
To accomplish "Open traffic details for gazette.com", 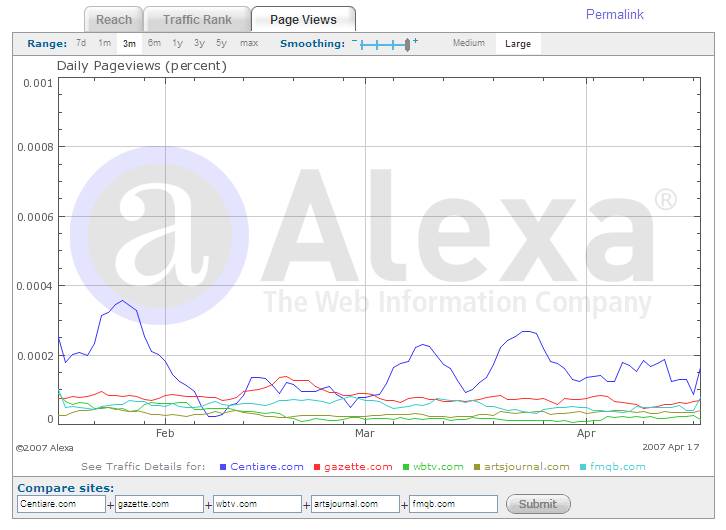I will click(x=358, y=467).
